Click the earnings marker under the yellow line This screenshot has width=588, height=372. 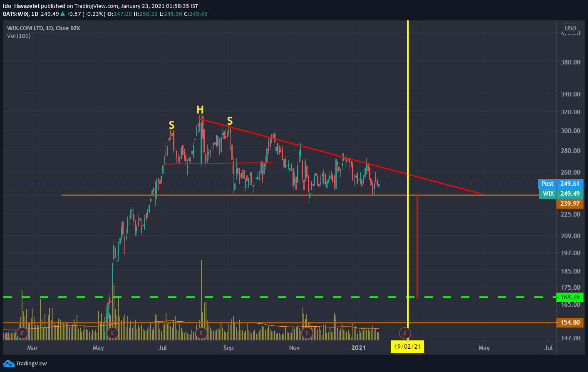coord(405,333)
